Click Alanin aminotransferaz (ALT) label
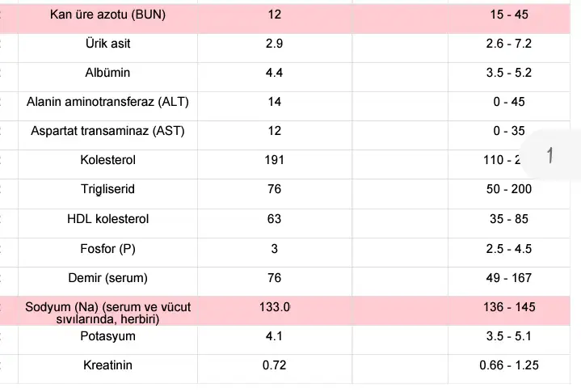581x392 pixels. pyautogui.click(x=107, y=102)
